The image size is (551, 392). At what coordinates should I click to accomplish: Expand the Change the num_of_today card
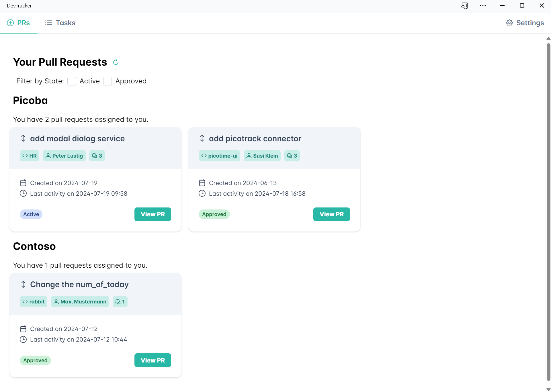coord(24,284)
